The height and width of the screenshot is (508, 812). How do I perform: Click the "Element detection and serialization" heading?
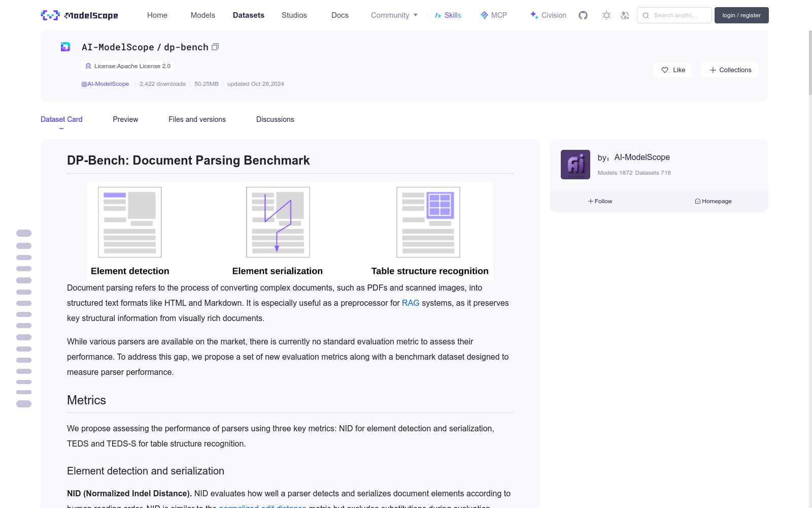pyautogui.click(x=146, y=471)
